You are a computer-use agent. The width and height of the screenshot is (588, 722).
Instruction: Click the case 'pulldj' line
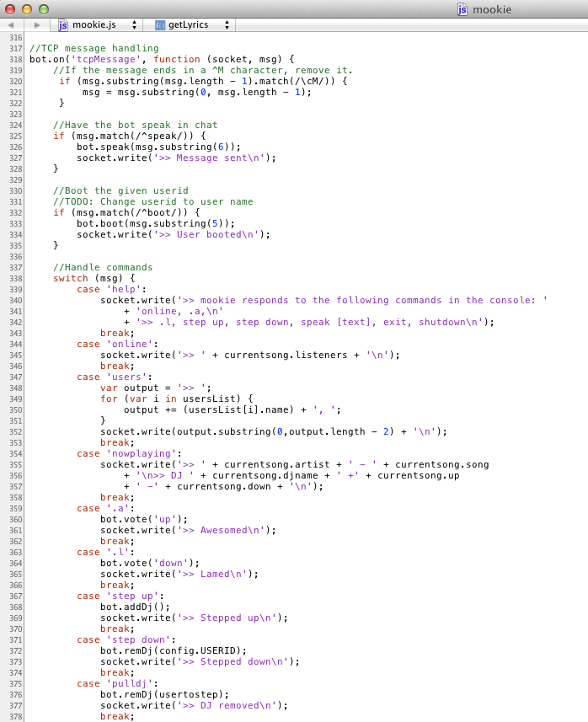click(117, 684)
